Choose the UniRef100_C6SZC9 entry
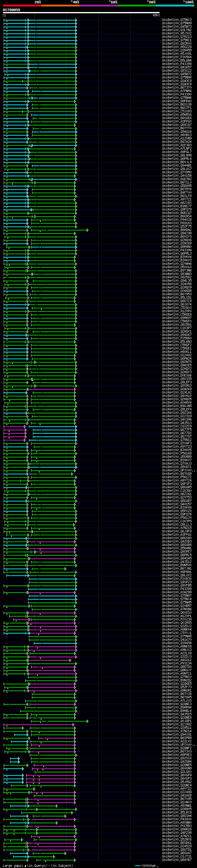 coord(177,426)
